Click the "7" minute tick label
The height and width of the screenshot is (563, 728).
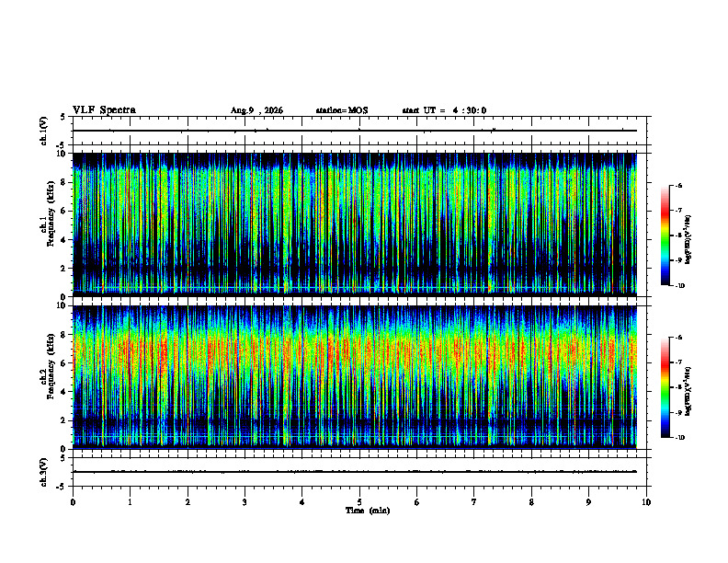click(x=474, y=502)
